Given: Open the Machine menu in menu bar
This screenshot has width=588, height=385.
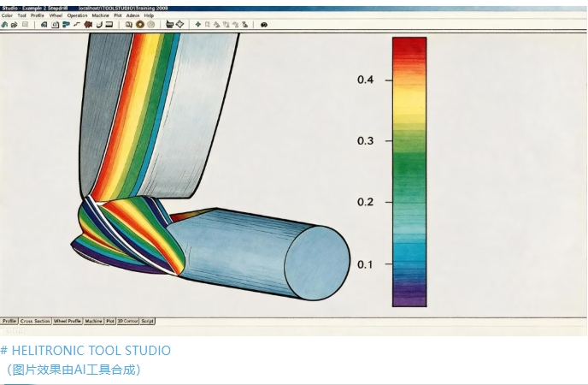Looking at the screenshot, I should [101, 15].
